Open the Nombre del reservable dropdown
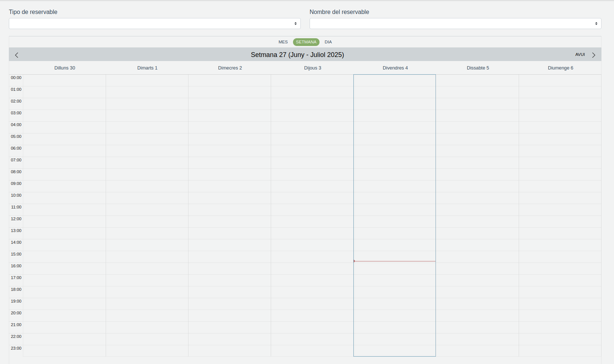 (x=455, y=24)
